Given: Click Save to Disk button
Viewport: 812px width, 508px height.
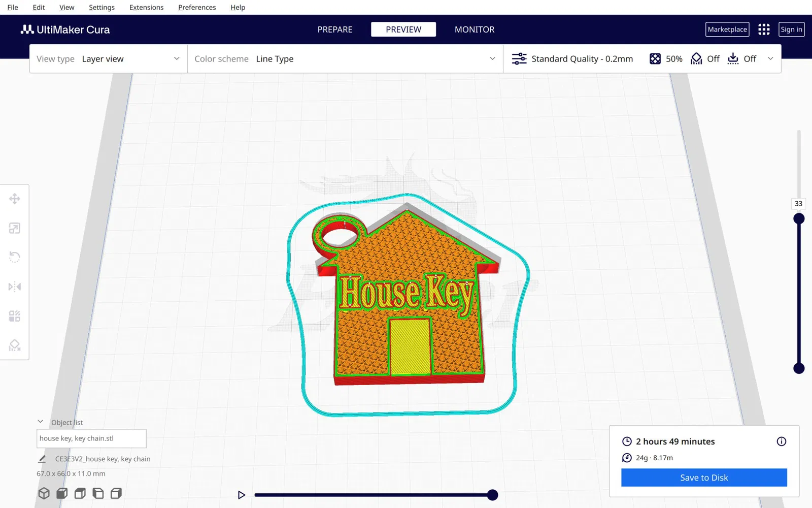Looking at the screenshot, I should point(704,478).
